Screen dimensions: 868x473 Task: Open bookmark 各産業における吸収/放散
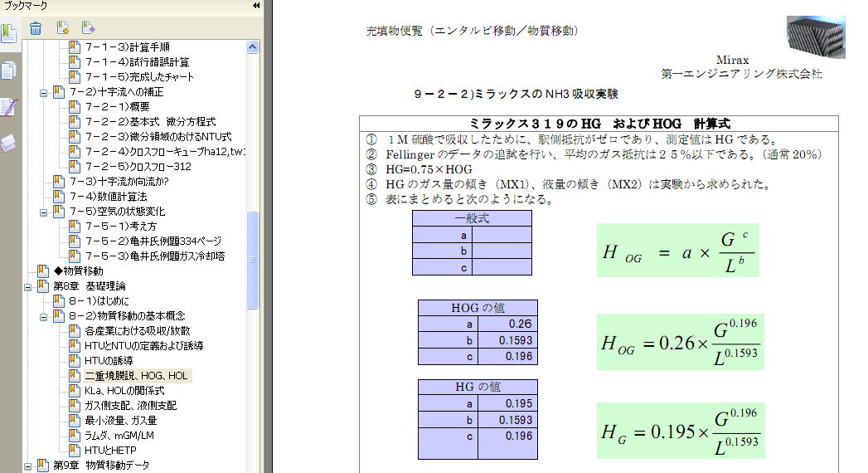(x=138, y=331)
